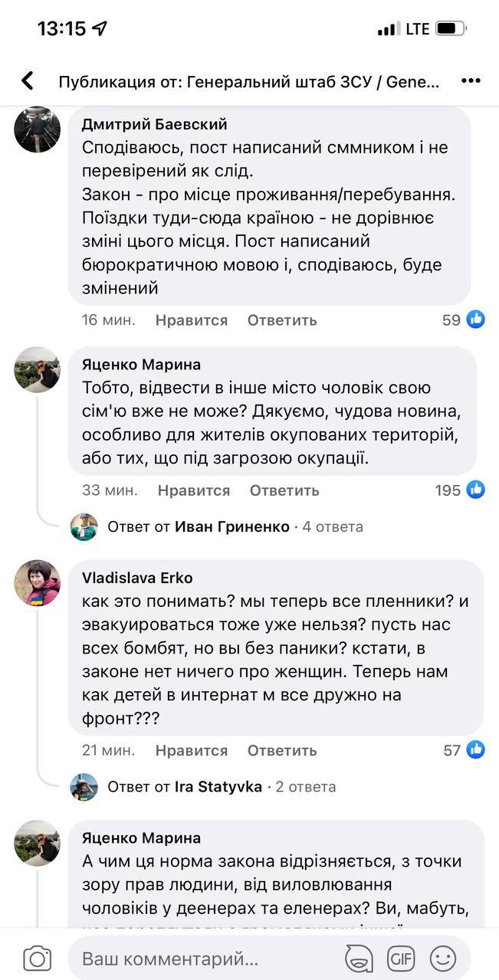Open the emoji smiley picker
The width and height of the screenshot is (499, 980).
442,958
